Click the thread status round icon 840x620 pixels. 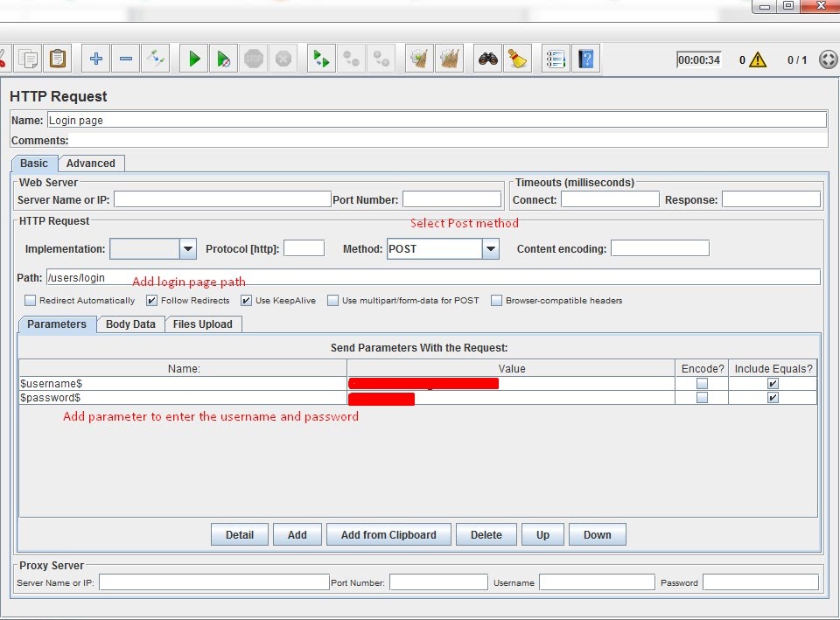click(829, 59)
